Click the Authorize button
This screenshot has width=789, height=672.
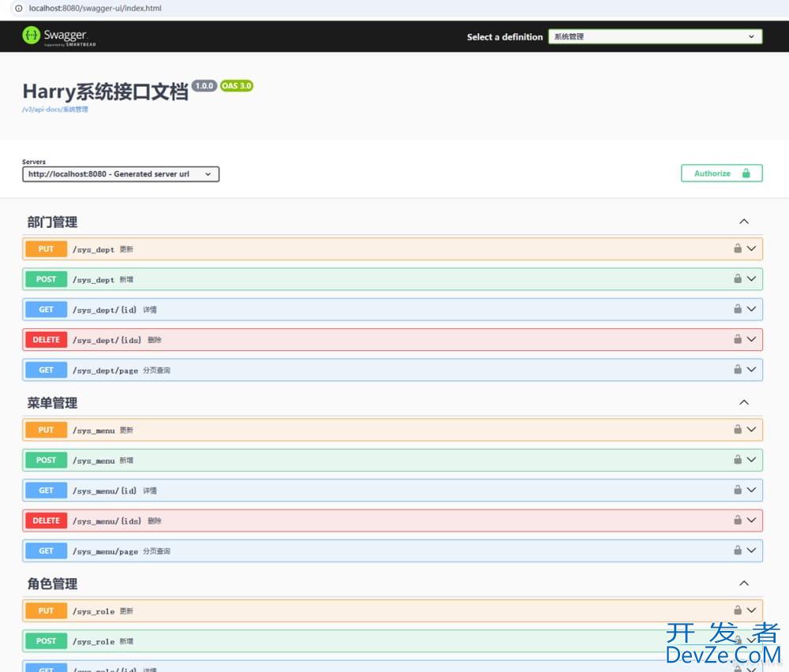tap(722, 173)
